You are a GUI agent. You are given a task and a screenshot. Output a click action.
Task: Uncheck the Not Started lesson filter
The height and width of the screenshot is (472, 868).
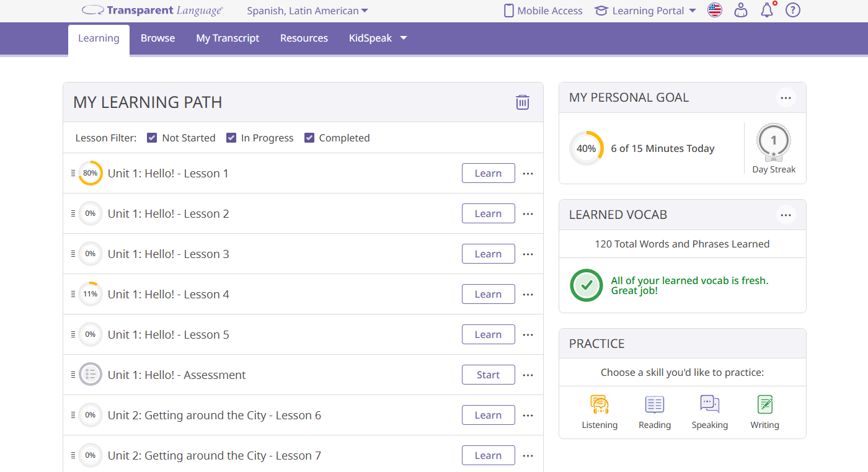tap(152, 137)
